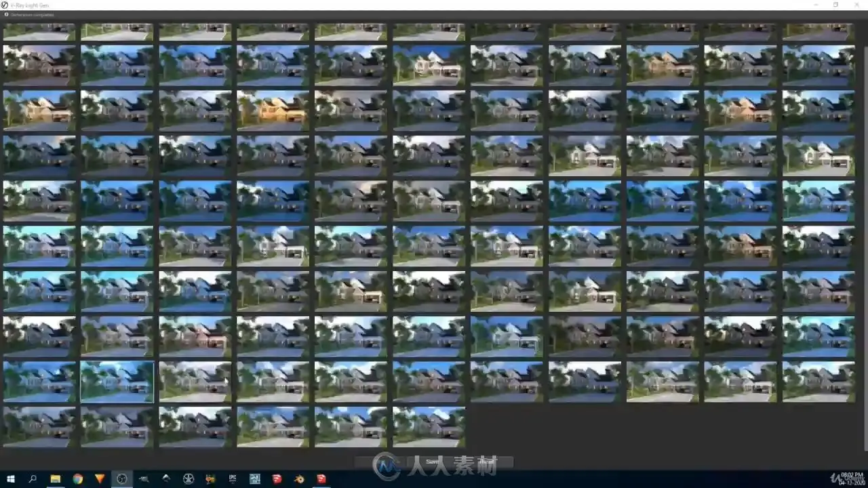Switch to the active V-Ray Light Gen taskbar icon
The width and height of the screenshot is (868, 488).
pos(122,479)
